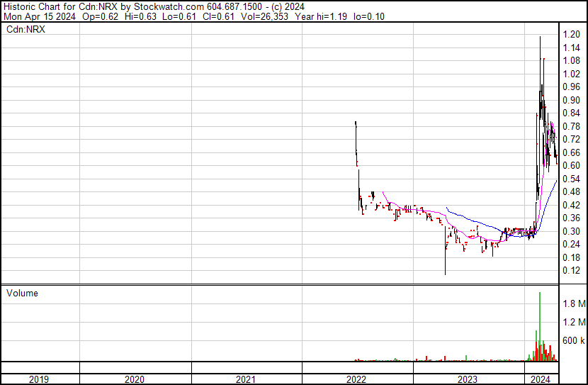This screenshot has width=588, height=385.
Task: Click the tallest green volume bar
Action: click(x=540, y=326)
